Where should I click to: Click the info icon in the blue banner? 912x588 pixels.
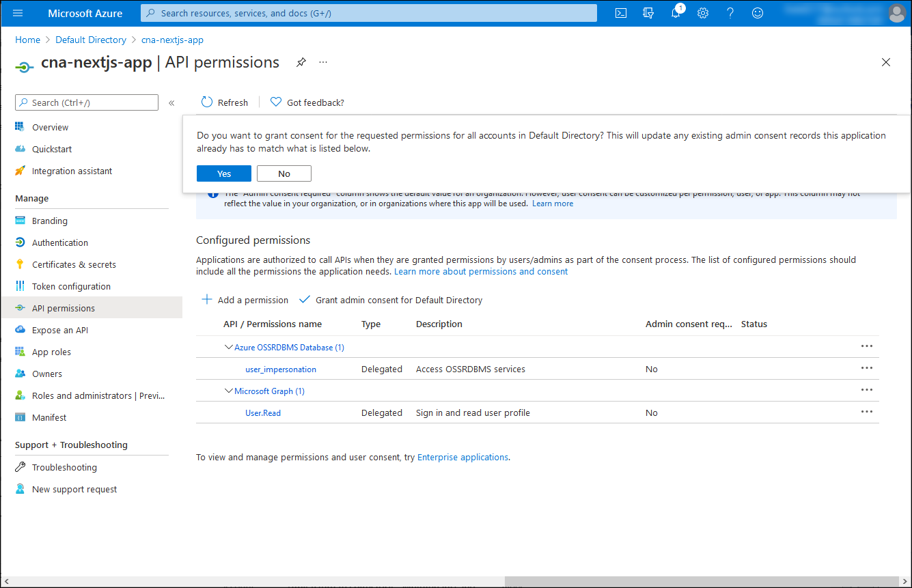(x=212, y=196)
